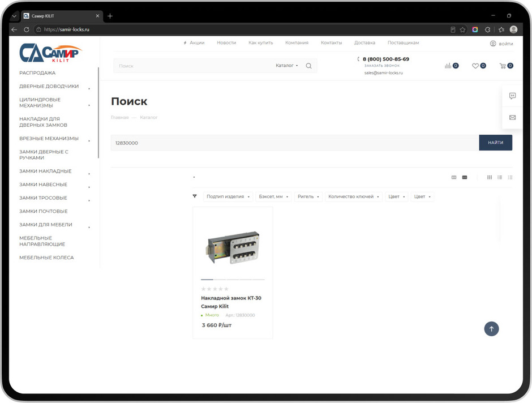
Task: Open the browser extensions puzzle icon
Action: (487, 29)
